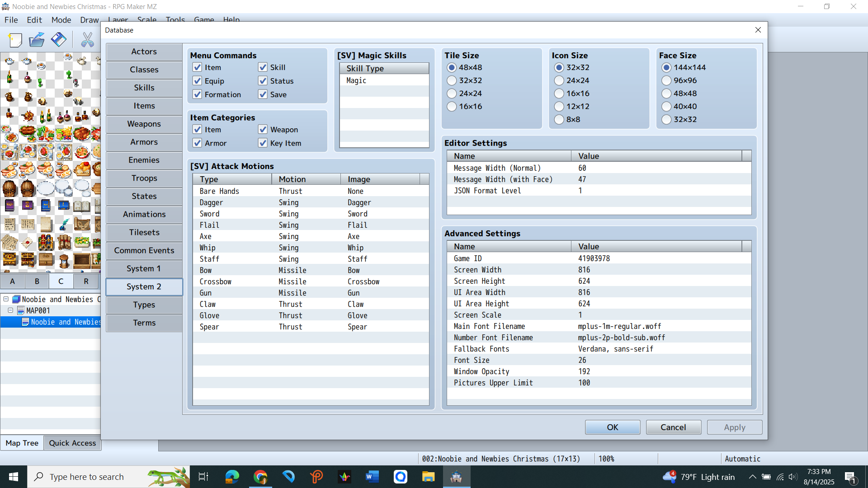Open the System 1 tab

point(144,269)
